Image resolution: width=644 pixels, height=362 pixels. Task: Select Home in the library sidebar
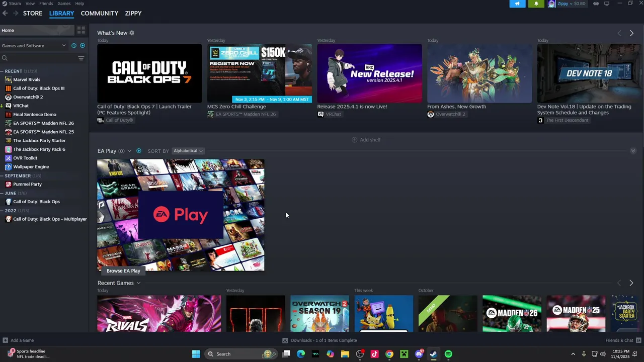pos(37,30)
